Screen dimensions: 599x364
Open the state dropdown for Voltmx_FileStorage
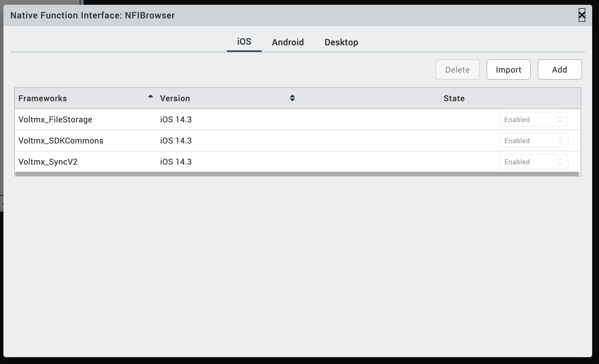click(534, 119)
